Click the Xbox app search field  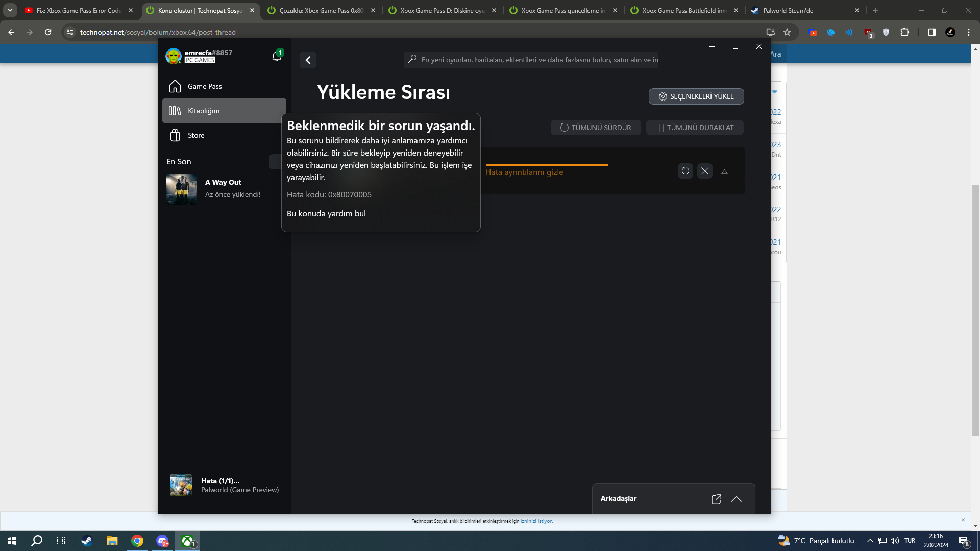[536, 60]
